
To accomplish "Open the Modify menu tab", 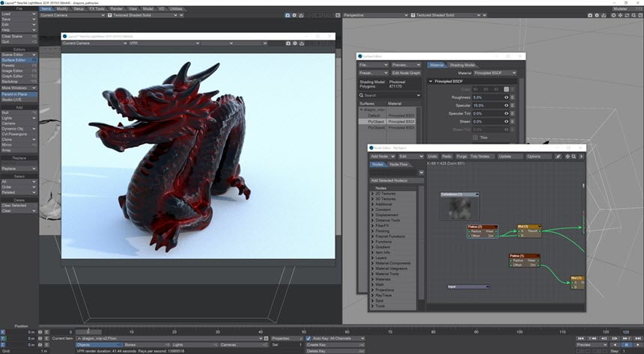I will click(x=62, y=9).
